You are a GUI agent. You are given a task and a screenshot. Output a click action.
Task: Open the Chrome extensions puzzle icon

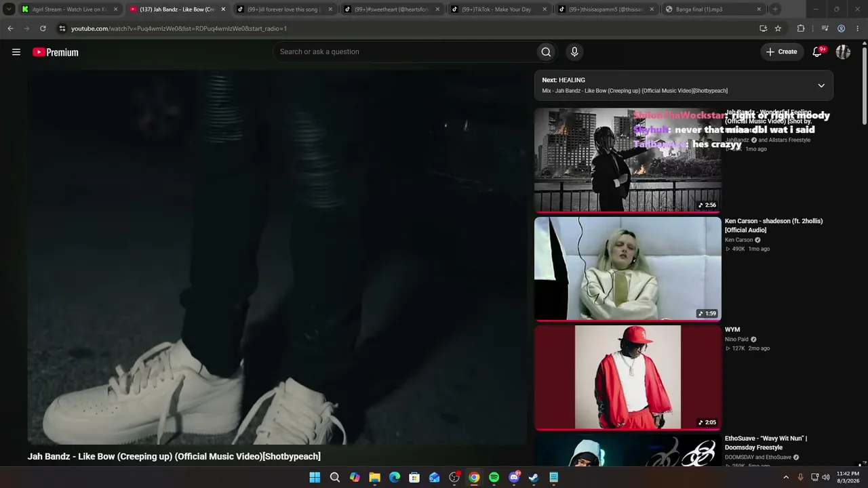coord(801,28)
